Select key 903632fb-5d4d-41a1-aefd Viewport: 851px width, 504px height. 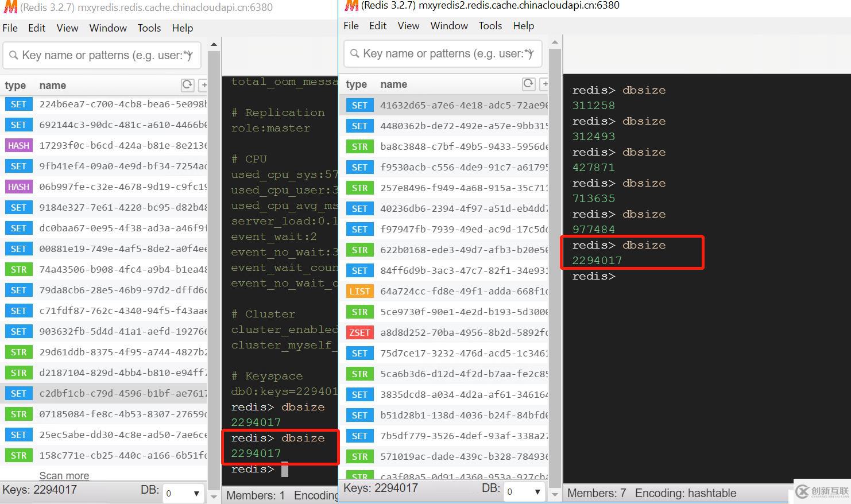pos(103,332)
